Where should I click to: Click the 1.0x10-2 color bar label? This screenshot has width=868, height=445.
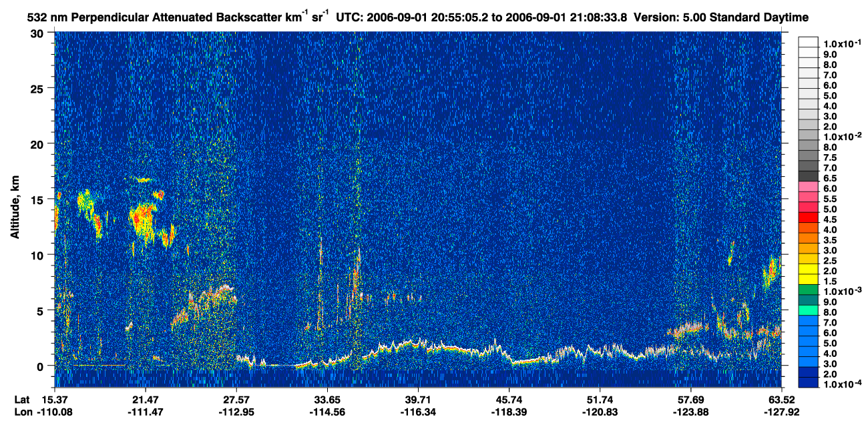tap(841, 136)
